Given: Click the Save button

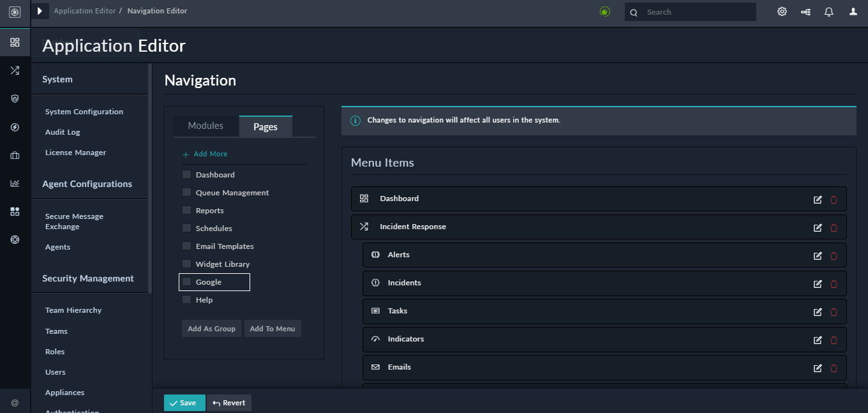Looking at the screenshot, I should pos(184,403).
